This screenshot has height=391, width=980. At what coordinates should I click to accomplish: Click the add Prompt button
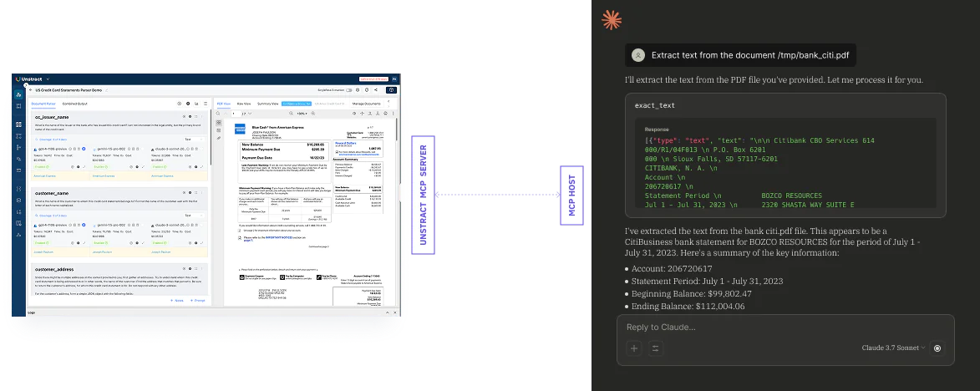(x=197, y=301)
